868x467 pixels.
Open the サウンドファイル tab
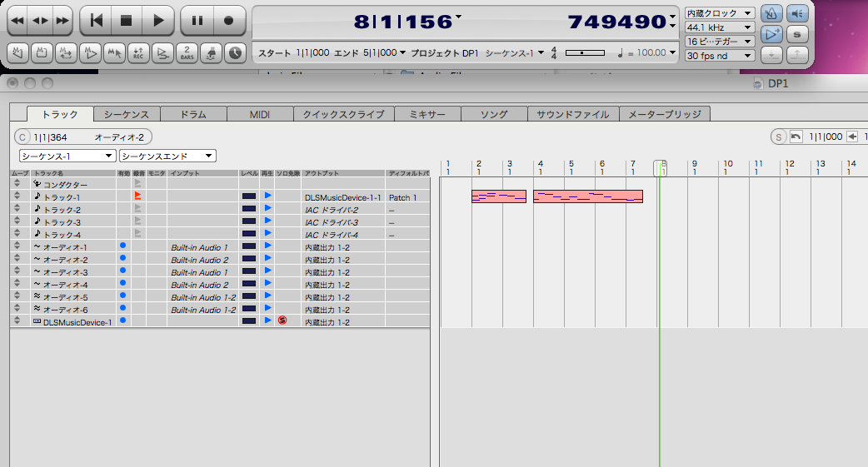pyautogui.click(x=573, y=115)
